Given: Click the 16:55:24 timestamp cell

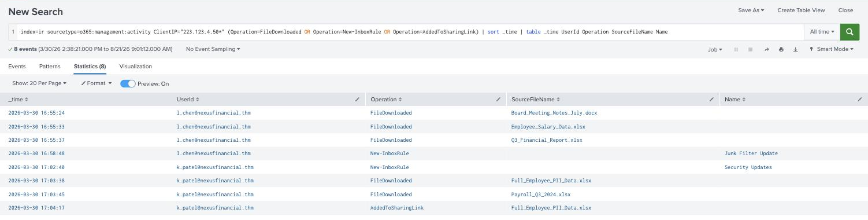Looking at the screenshot, I should pyautogui.click(x=36, y=113).
